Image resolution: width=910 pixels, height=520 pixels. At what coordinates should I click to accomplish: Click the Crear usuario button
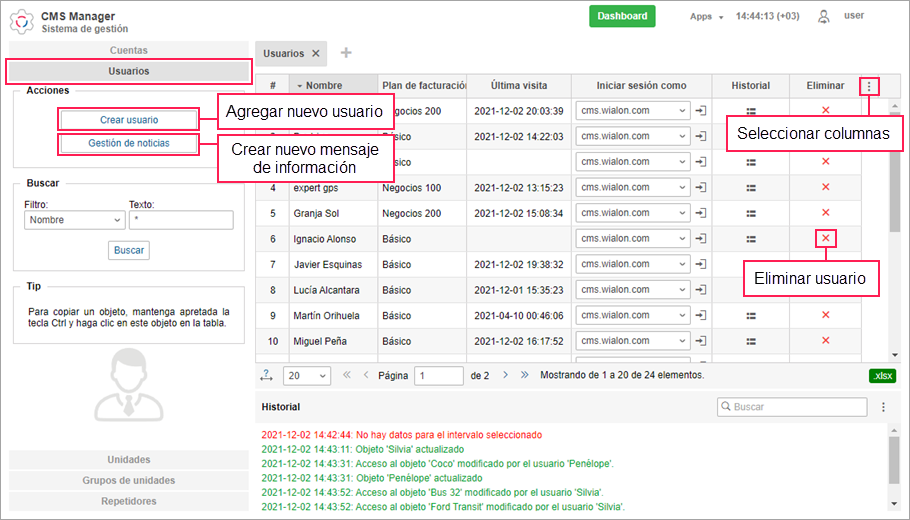pyautogui.click(x=129, y=120)
